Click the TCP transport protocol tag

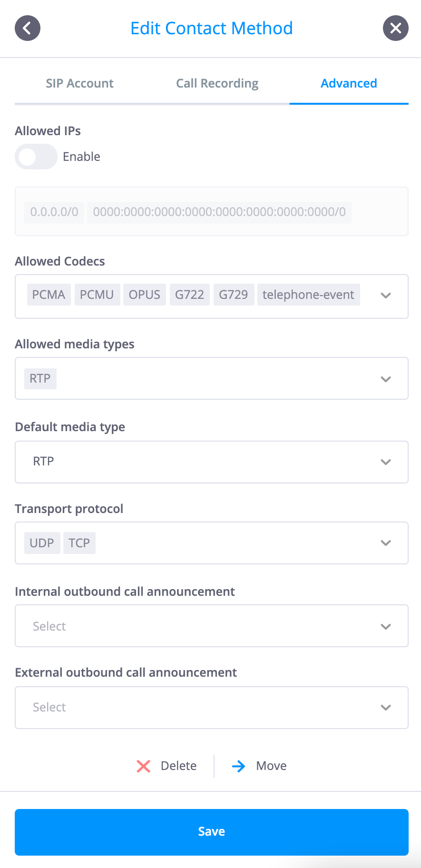pyautogui.click(x=79, y=543)
